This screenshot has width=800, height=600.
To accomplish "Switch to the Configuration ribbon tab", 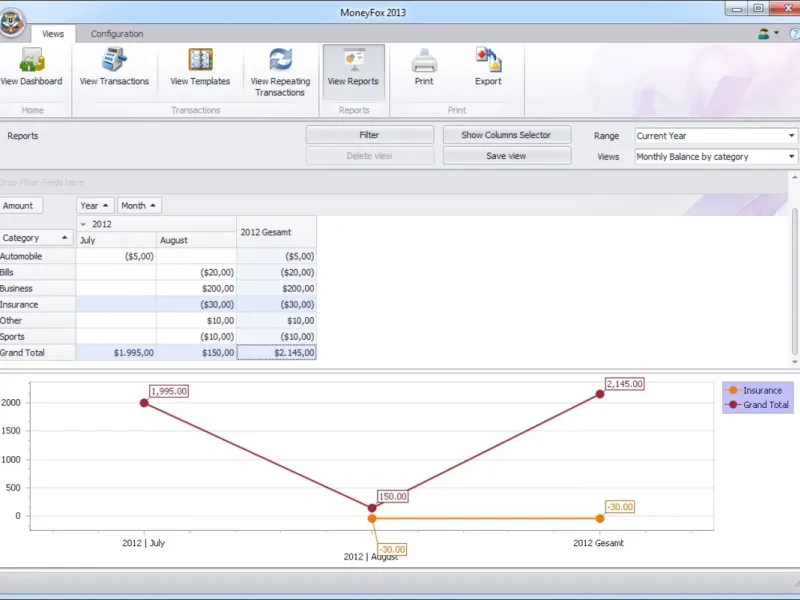I will click(117, 34).
